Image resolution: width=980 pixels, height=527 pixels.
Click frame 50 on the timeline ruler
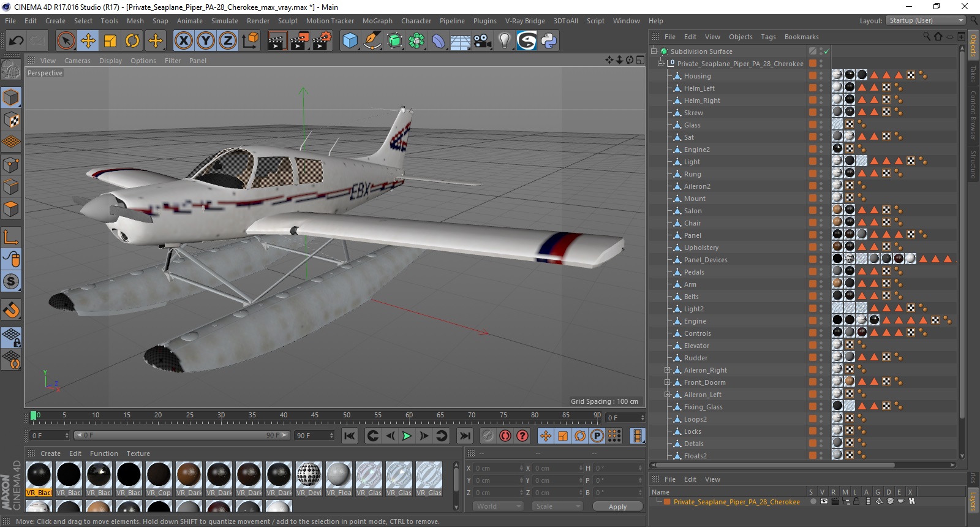(346, 416)
